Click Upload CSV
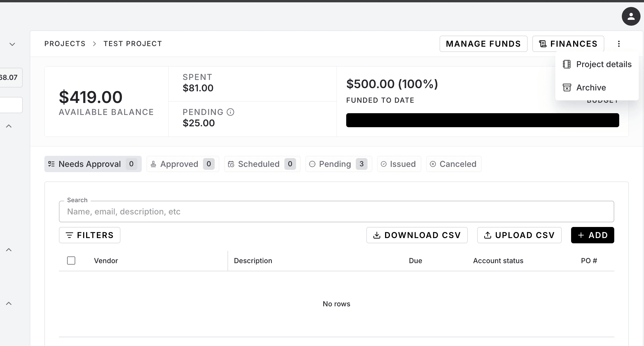This screenshot has width=644, height=346. (x=519, y=235)
